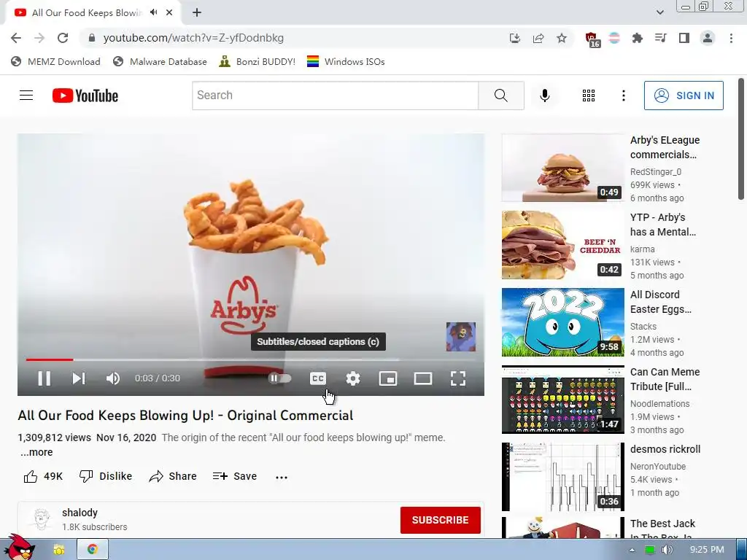Open Chrome profile avatar
Image resolution: width=747 pixels, height=560 pixels.
[x=708, y=38]
